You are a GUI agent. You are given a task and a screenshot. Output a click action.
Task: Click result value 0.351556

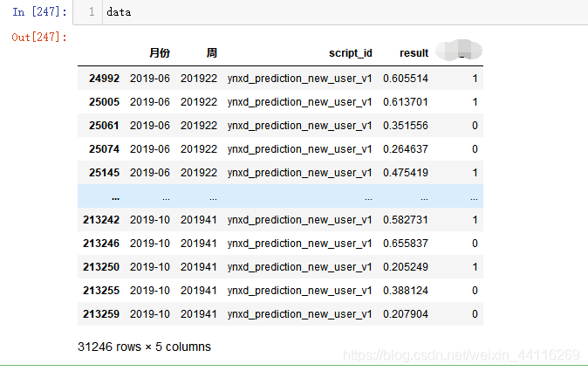406,126
